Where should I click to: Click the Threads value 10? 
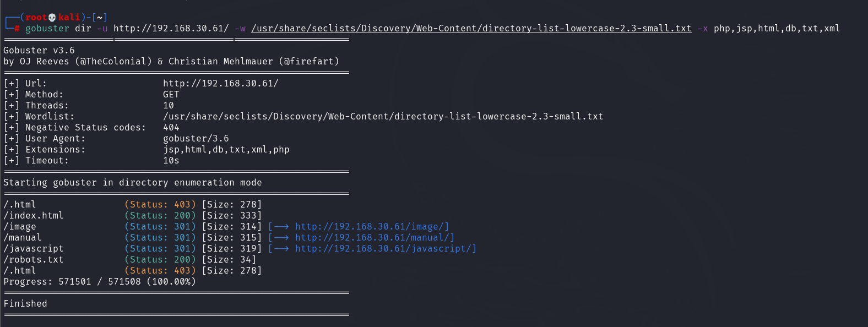pos(169,105)
